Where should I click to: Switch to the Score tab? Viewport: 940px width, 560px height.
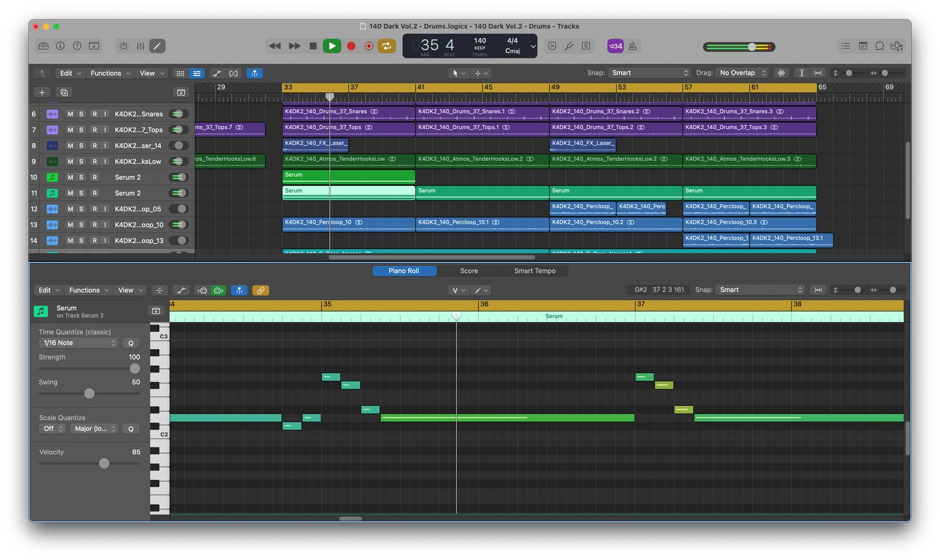coord(469,271)
